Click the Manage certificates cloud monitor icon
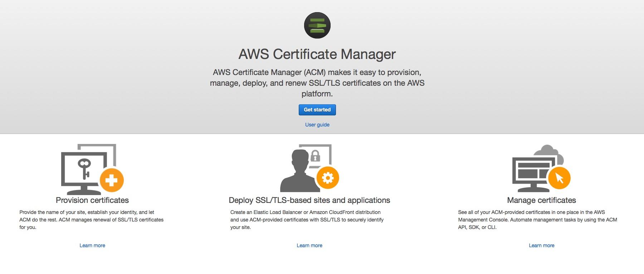Image resolution: width=644 pixels, height=274 pixels. coord(541,168)
